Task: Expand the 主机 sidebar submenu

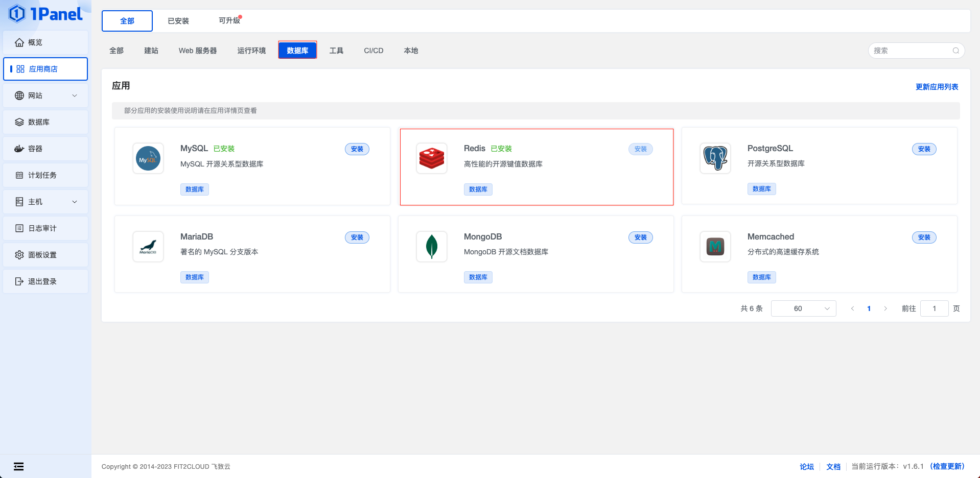Action: [x=75, y=202]
